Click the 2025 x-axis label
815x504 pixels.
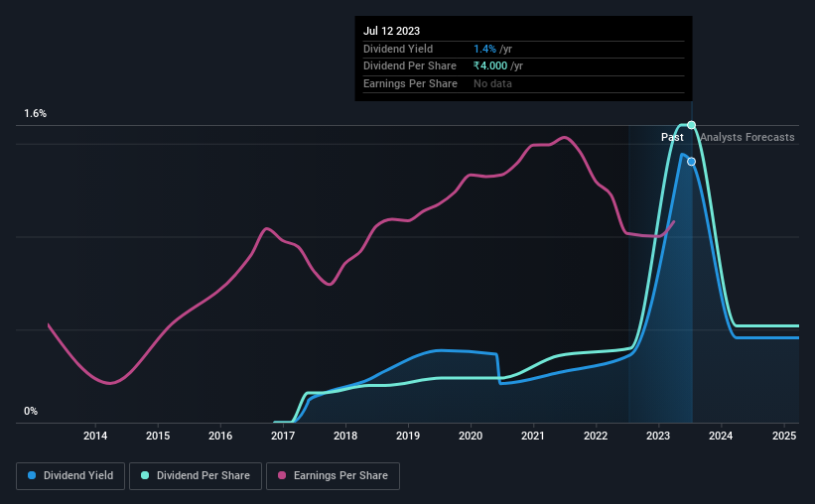coord(784,436)
